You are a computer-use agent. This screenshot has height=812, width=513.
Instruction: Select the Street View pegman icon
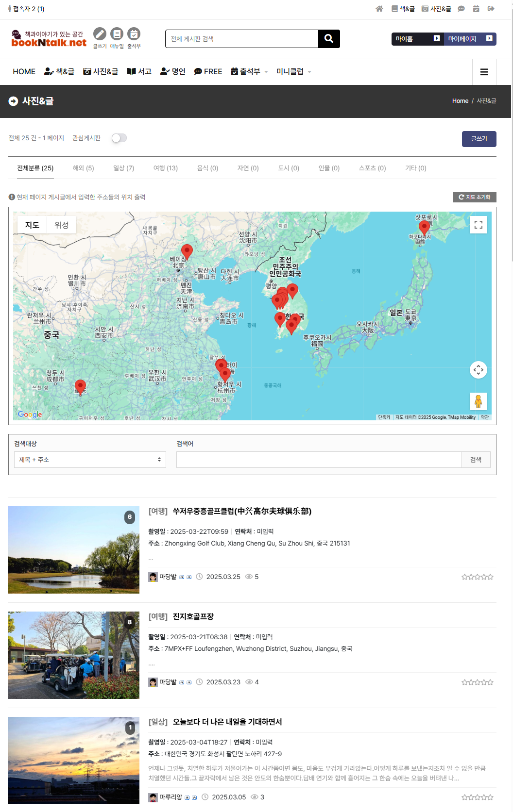coord(478,401)
